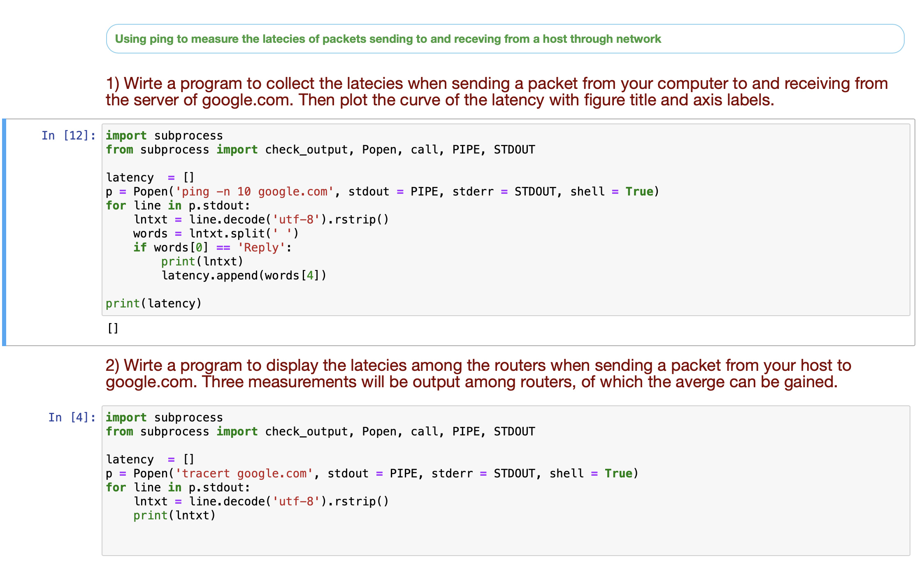Click the empty list output below first cell
Image resolution: width=924 pixels, height=563 pixels.
click(111, 328)
